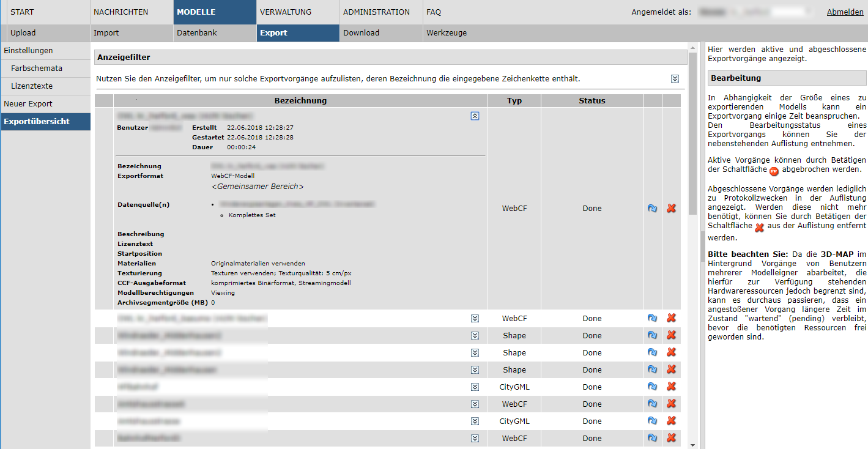This screenshot has height=449, width=868.
Task: Switch to the Upload sub-tab
Action: coord(48,33)
